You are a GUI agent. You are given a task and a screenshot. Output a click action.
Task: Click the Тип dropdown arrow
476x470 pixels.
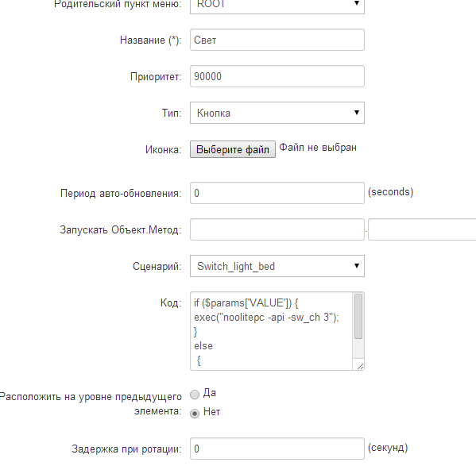click(357, 113)
